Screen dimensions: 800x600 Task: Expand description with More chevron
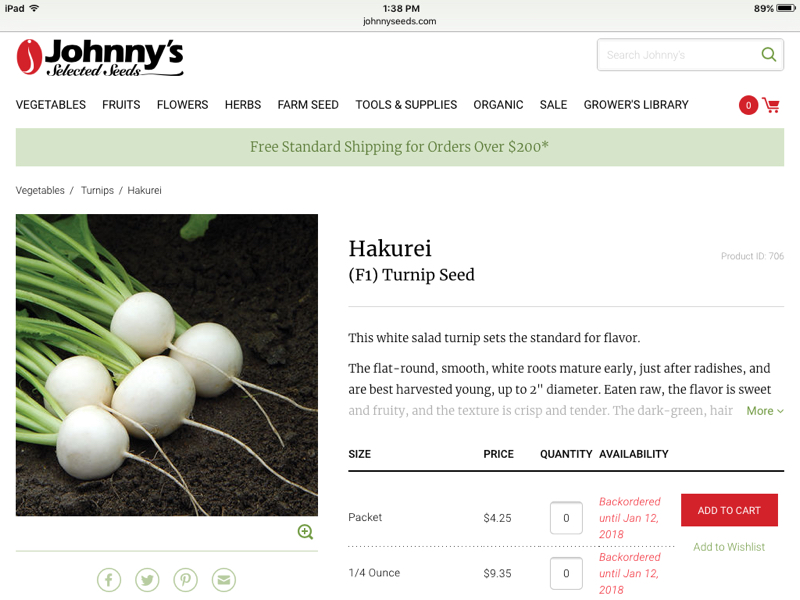coord(765,411)
